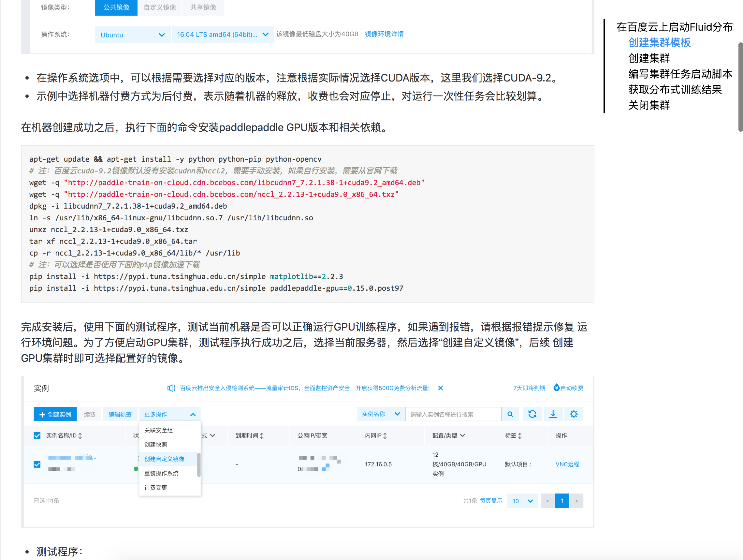The image size is (743, 560).
Task: Open the per-page count 10 dropdown
Action: (522, 501)
